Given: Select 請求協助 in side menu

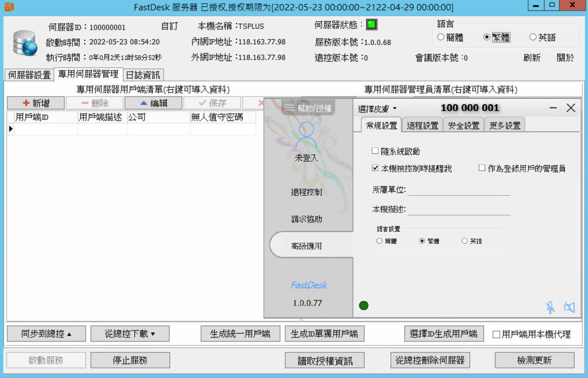Looking at the screenshot, I should 306,219.
